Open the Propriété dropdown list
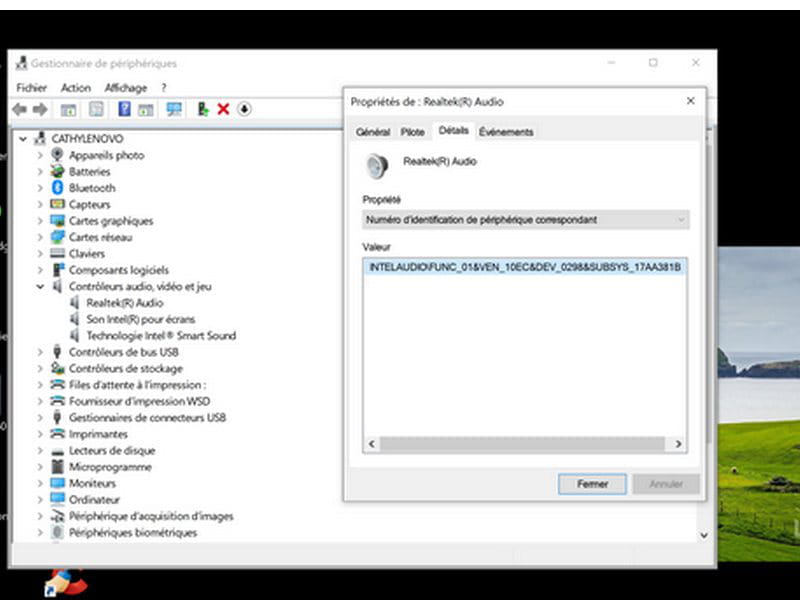Screen dimensions: 800x600 [x=526, y=220]
